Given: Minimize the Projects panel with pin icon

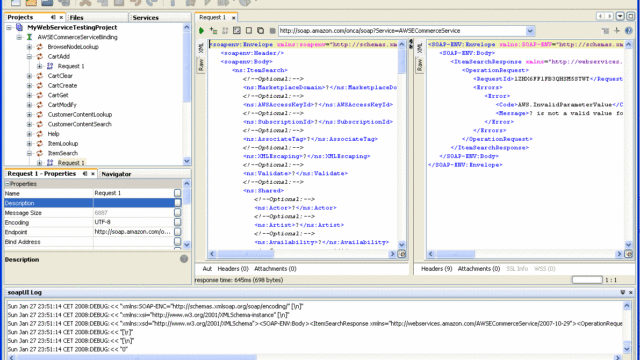Looking at the screenshot, I should point(53,17).
